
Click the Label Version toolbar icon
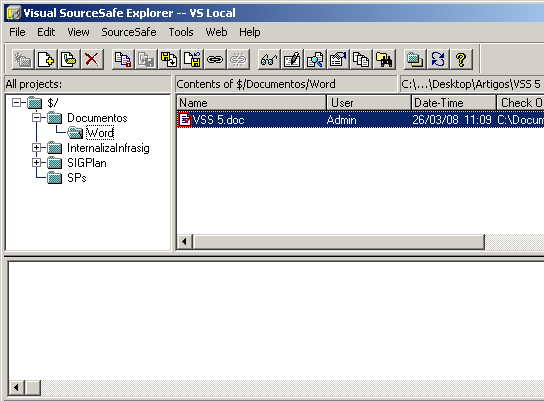[68, 59]
